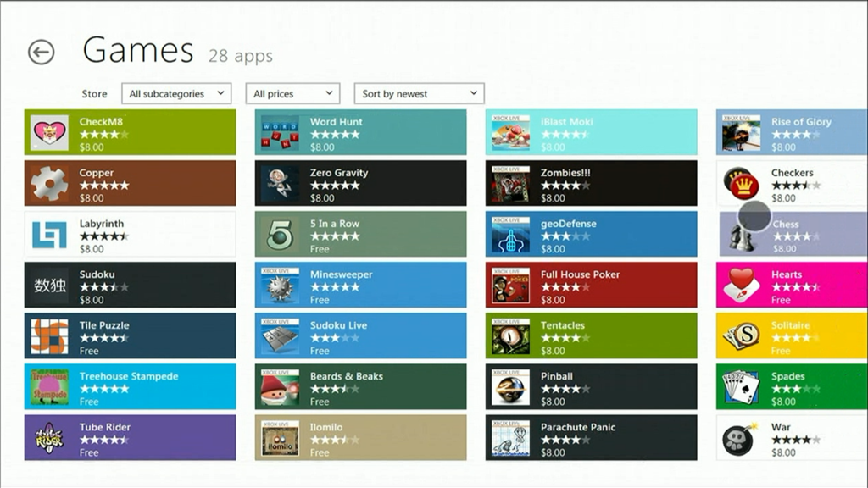The height and width of the screenshot is (488, 868).
Task: Select the Ilomilo icon
Action: tap(280, 438)
